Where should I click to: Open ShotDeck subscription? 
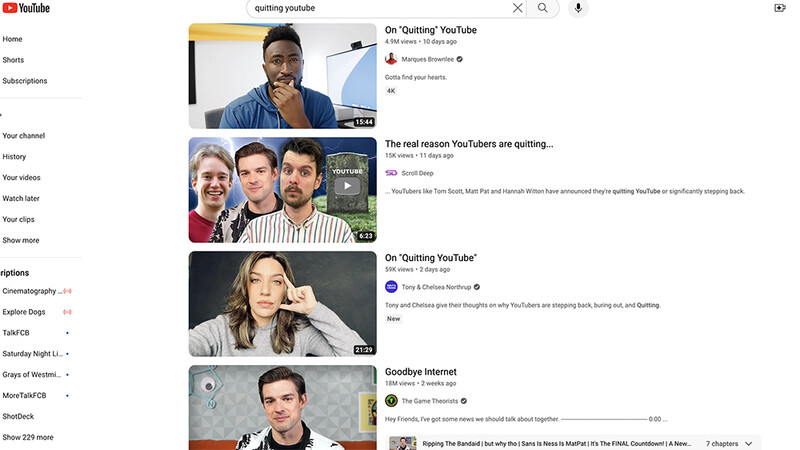tap(18, 416)
